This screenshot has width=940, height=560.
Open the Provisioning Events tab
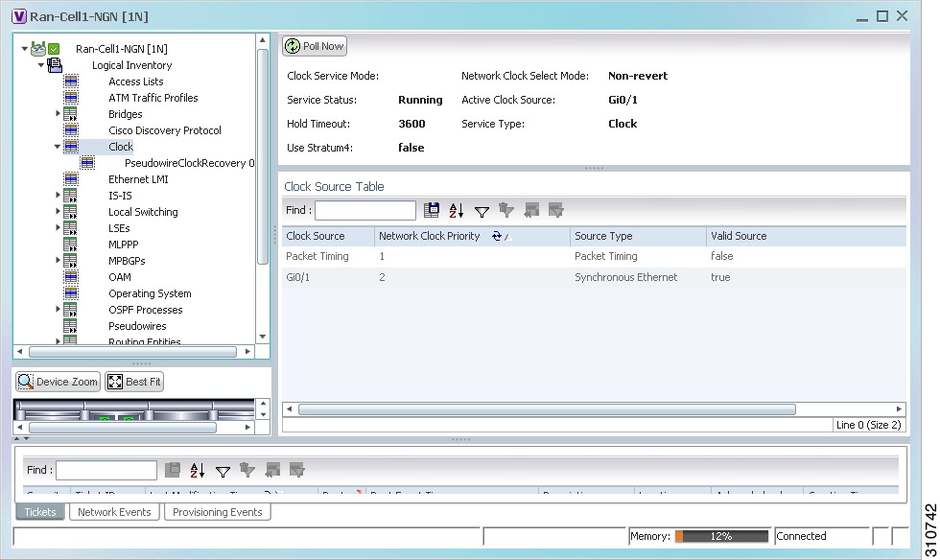pyautogui.click(x=217, y=512)
